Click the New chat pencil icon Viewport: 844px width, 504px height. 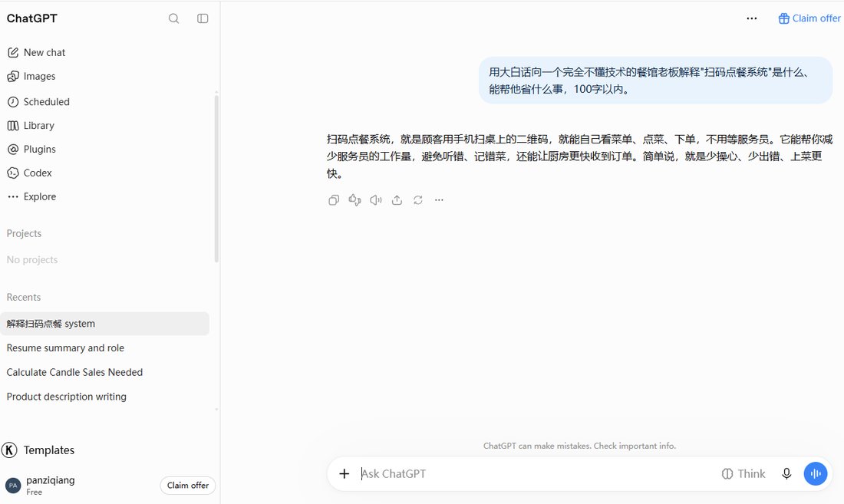13,52
